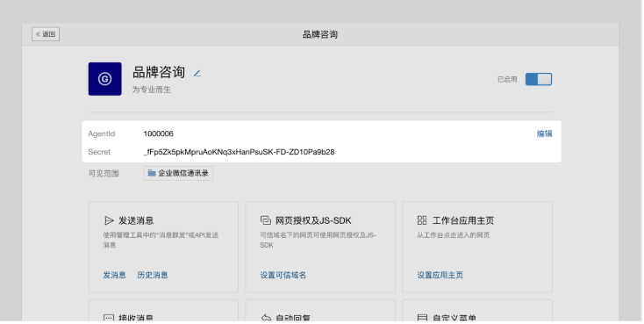The height and width of the screenshot is (324, 644).
Task: Click the 自动回复 reply arrow icon
Action: point(266,318)
